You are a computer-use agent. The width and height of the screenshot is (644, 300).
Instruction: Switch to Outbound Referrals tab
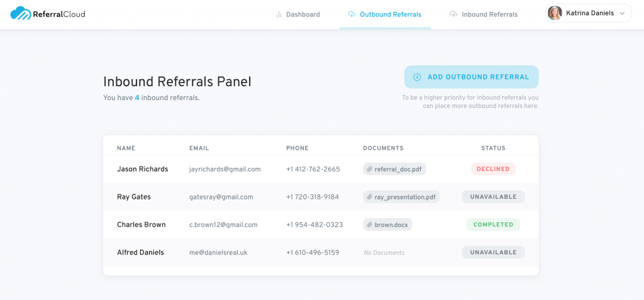pos(385,14)
